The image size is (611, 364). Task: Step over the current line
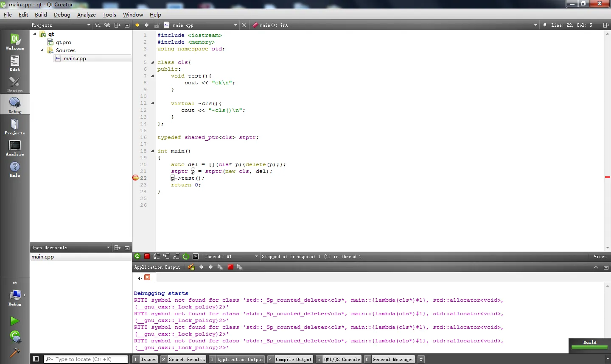157,256
